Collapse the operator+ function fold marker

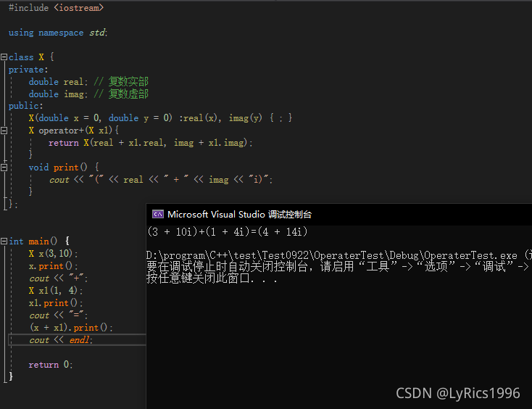tap(4, 131)
